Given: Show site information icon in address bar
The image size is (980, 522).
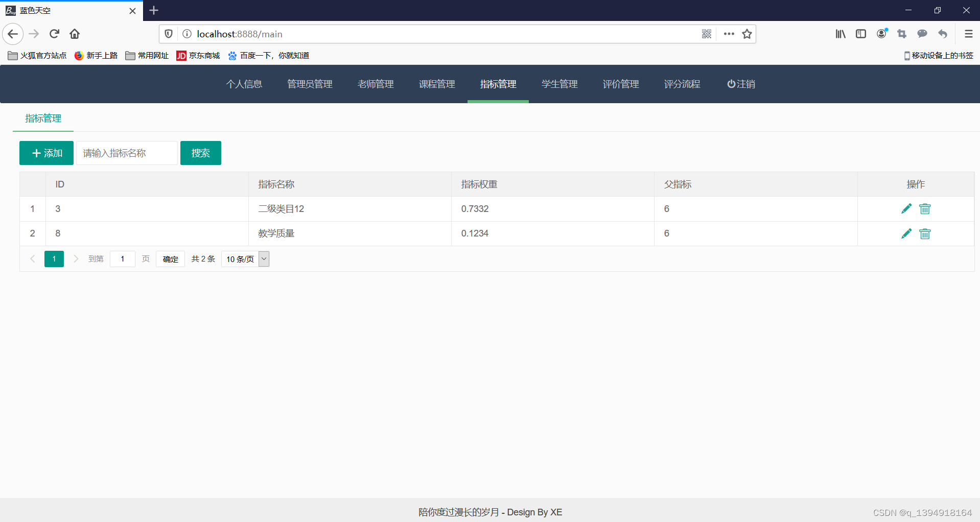Looking at the screenshot, I should tap(187, 34).
